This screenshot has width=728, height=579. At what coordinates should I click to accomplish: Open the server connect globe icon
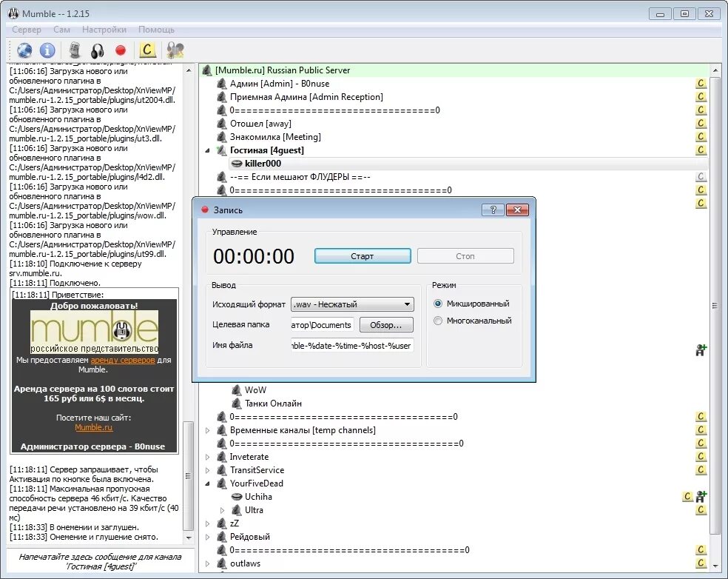24,50
